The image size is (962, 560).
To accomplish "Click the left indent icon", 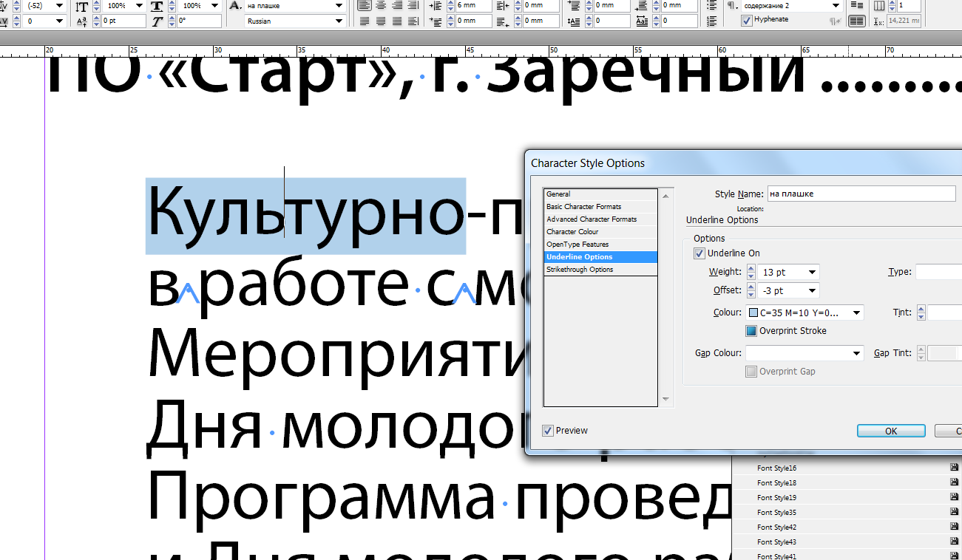I will pos(435,5).
